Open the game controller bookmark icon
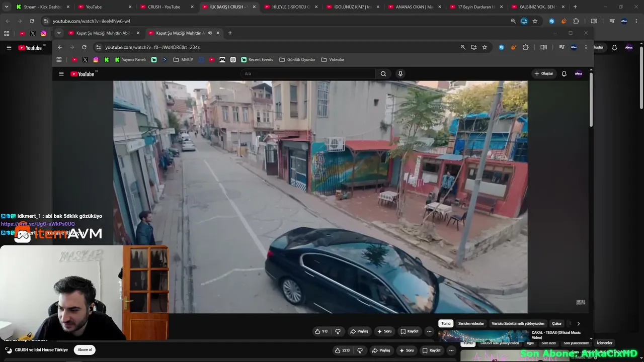Viewport: 644px width, 362px height. pyautogui.click(x=222, y=60)
